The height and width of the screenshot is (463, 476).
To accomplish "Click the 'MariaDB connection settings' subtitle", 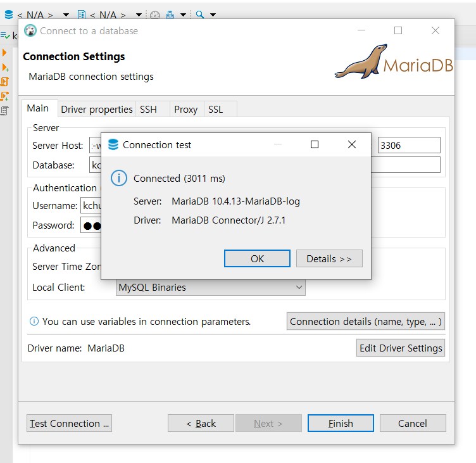I will (91, 77).
